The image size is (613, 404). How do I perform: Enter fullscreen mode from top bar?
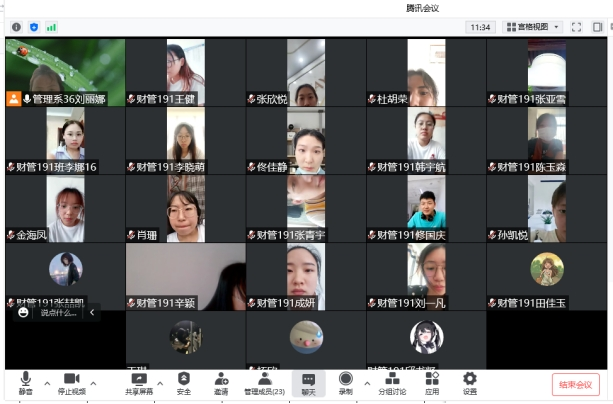point(577,27)
